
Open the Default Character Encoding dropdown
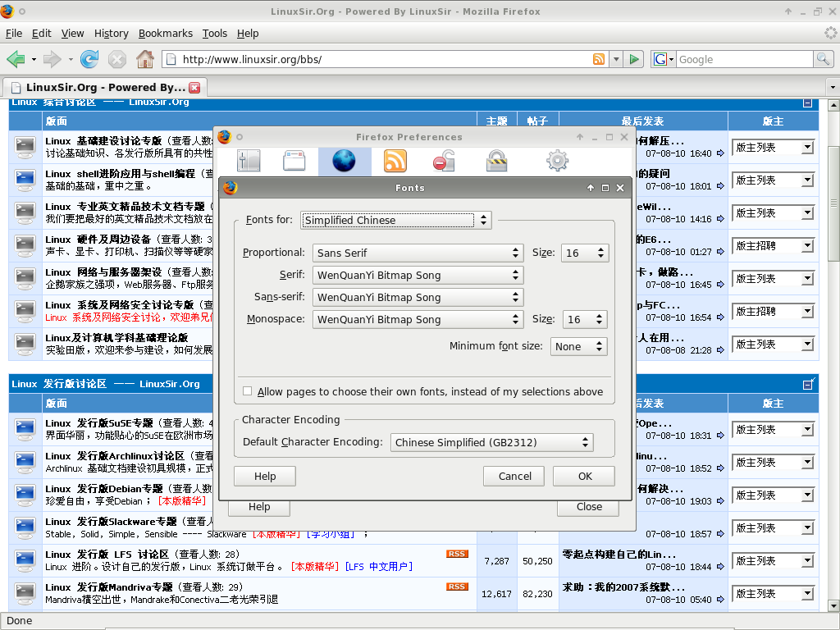pyautogui.click(x=492, y=442)
